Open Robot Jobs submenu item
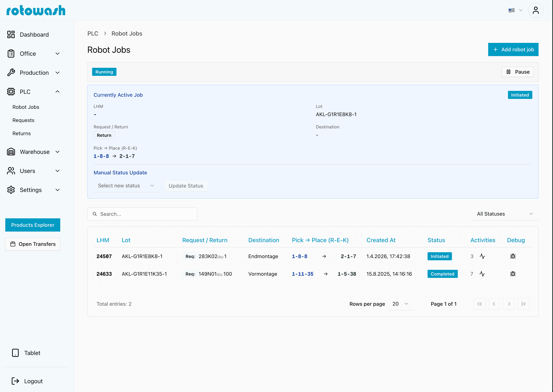Image resolution: width=553 pixels, height=392 pixels. click(26, 107)
